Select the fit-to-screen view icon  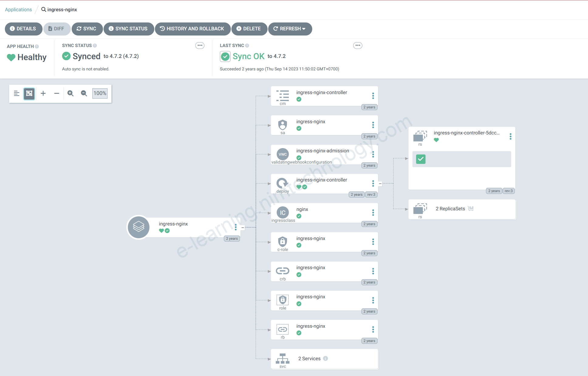pos(29,93)
